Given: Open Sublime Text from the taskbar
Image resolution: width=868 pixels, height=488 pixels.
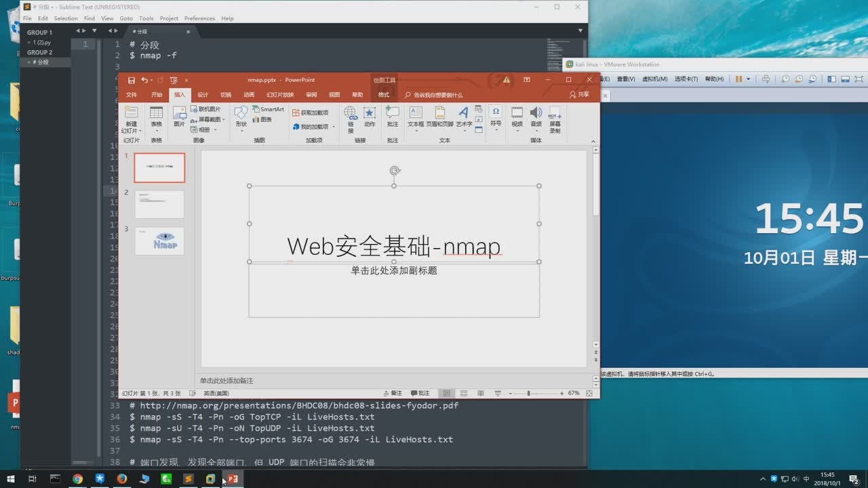Looking at the screenshot, I should [188, 479].
